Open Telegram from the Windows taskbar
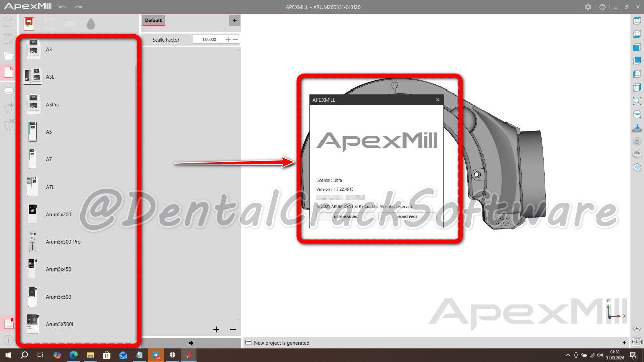644x362 pixels. pos(156,355)
